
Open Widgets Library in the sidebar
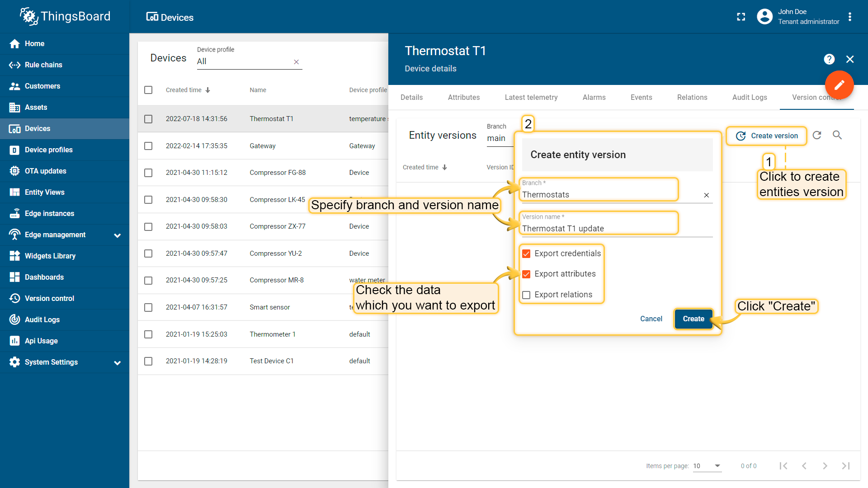(x=65, y=256)
